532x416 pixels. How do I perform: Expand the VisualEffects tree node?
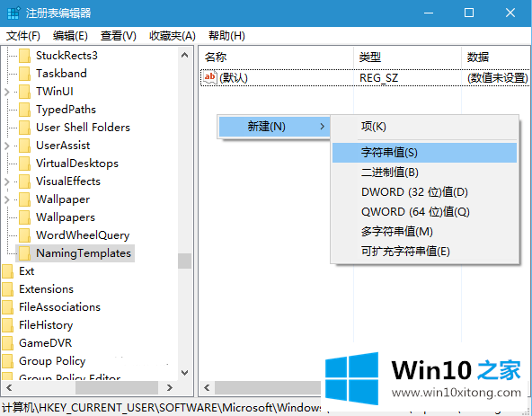click(x=7, y=181)
